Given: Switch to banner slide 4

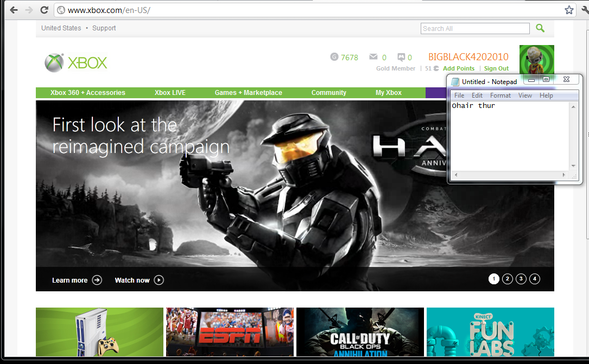Looking at the screenshot, I should tap(535, 279).
